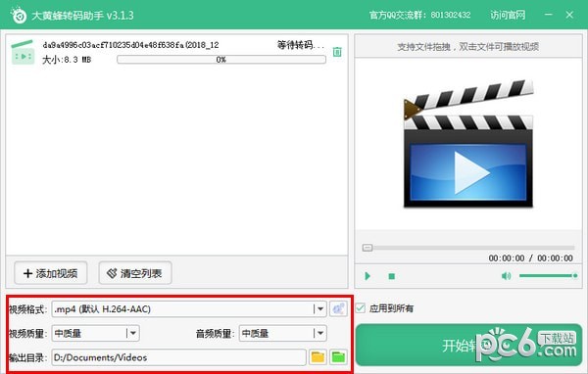Open the 音频质量 dropdown
The width and height of the screenshot is (588, 374).
coord(319,333)
